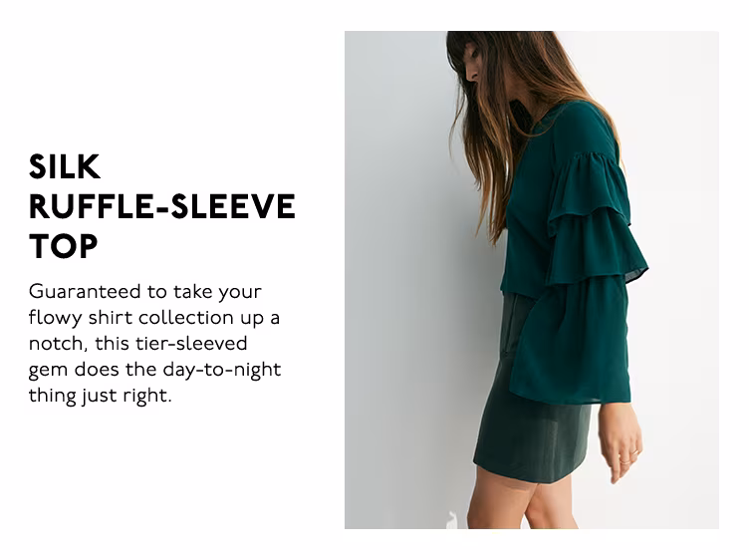Select the 'flowy shirt collection up a' line
The height and width of the screenshot is (560, 749).
point(153,317)
